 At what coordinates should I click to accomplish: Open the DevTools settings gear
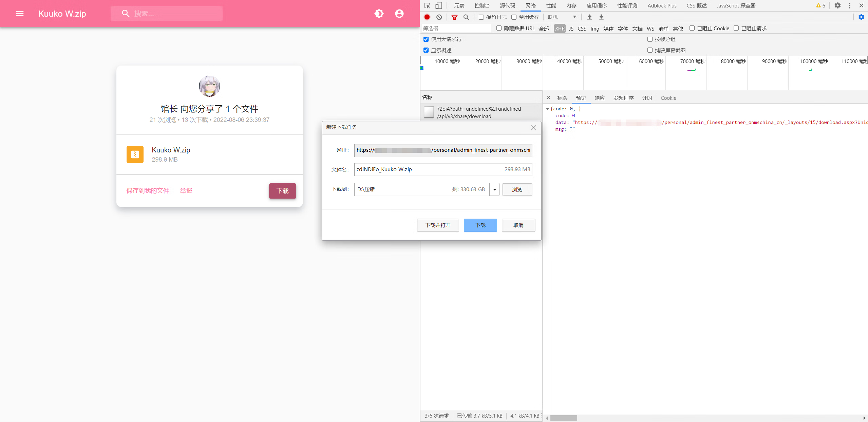coord(837,5)
